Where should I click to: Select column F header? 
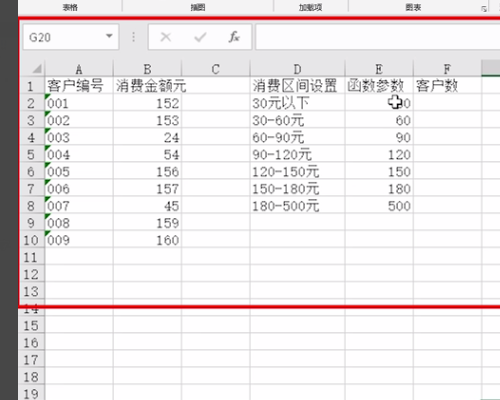point(447,69)
